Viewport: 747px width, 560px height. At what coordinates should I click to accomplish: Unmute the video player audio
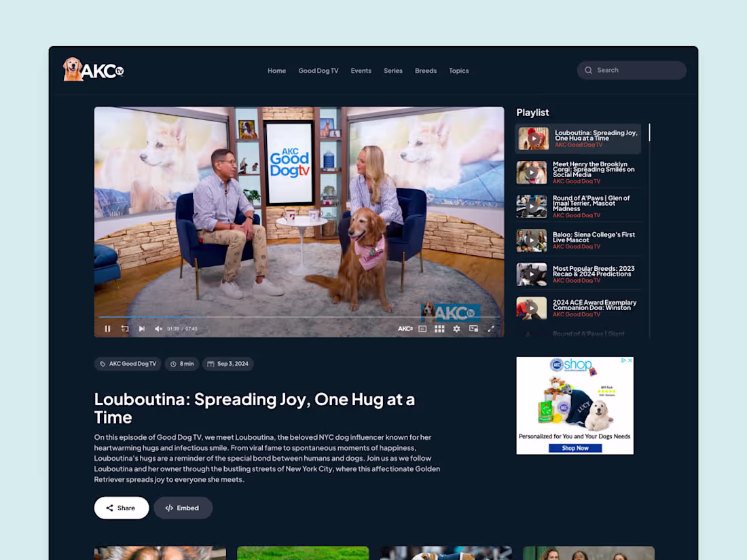pyautogui.click(x=158, y=329)
